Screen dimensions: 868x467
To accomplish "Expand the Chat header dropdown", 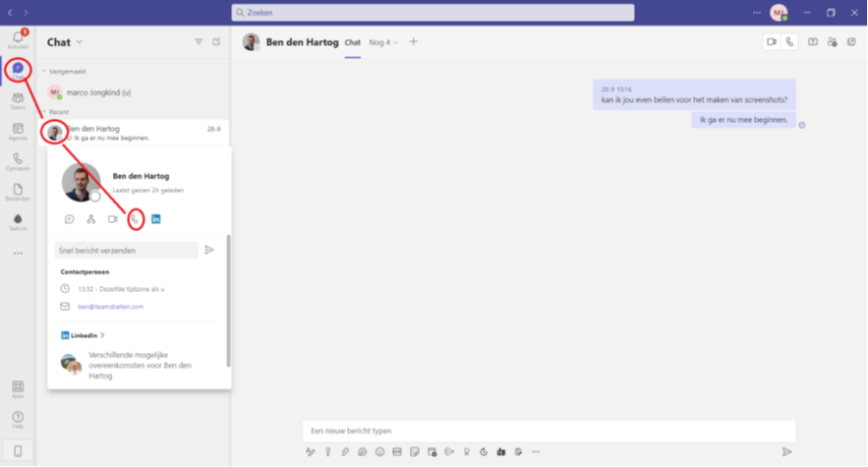I will pyautogui.click(x=80, y=42).
